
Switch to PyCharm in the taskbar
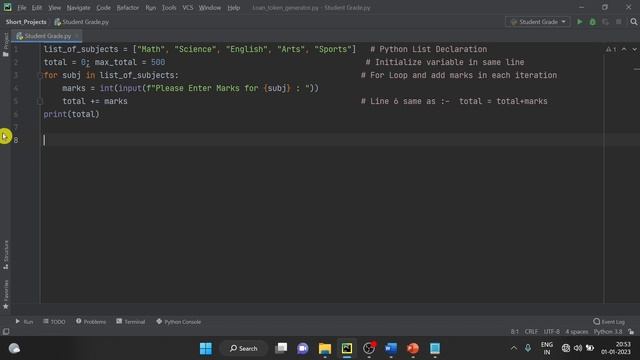pyautogui.click(x=347, y=348)
